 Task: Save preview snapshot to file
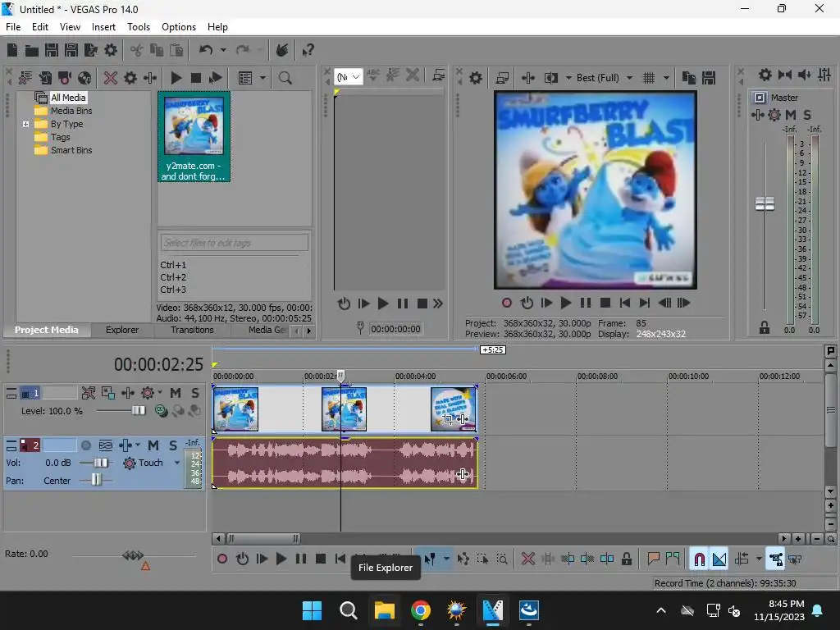(709, 78)
